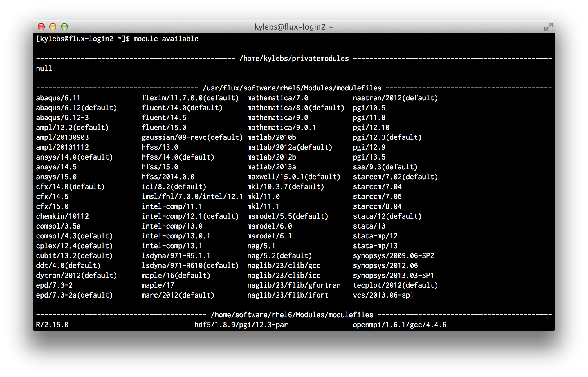Click idl/8.2(default) module
The width and height of the screenshot is (588, 377).
tap(174, 186)
